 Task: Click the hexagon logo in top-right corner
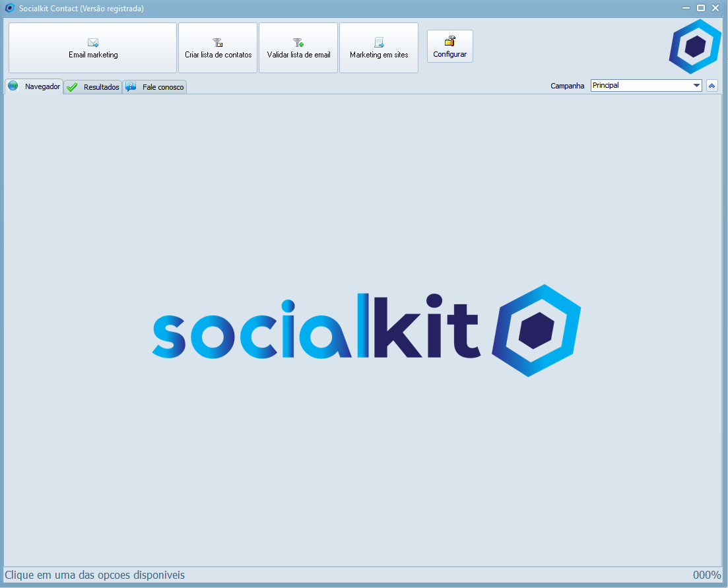(x=695, y=46)
